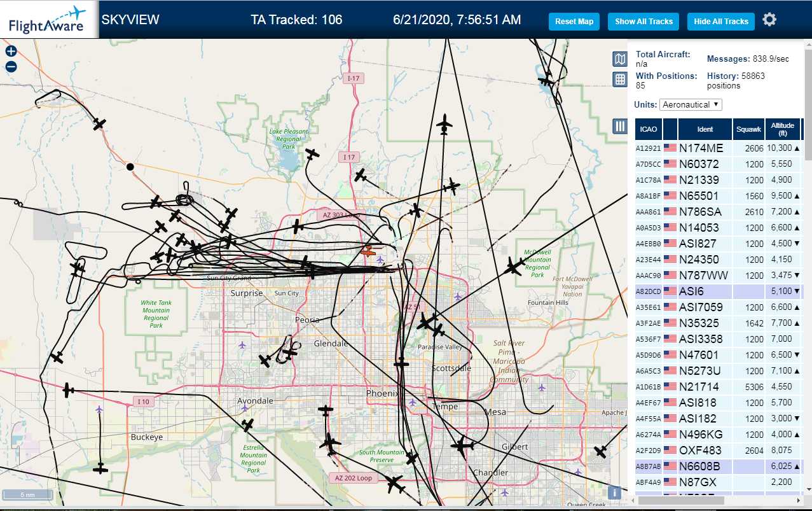This screenshot has height=511, width=812.
Task: Zoom in the map with plus button
Action: pos(11,52)
